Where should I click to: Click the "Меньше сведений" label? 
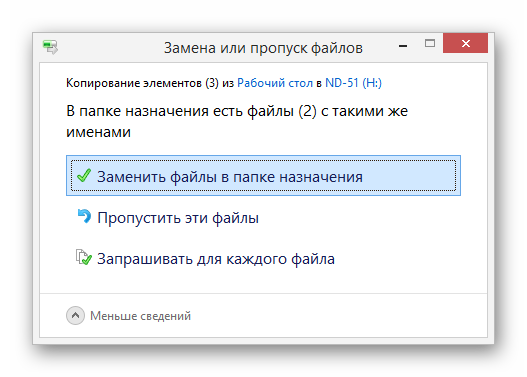(140, 316)
